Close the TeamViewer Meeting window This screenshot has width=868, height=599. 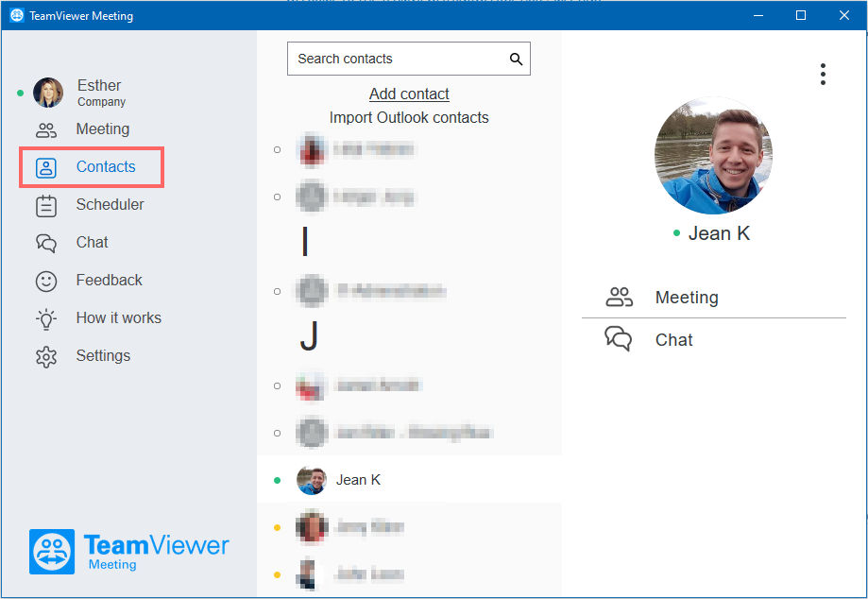(x=844, y=15)
